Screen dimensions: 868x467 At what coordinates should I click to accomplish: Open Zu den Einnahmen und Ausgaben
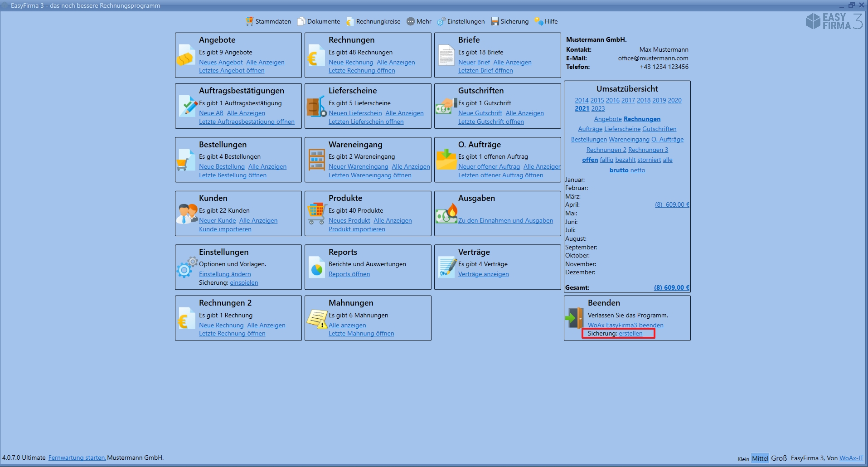click(x=505, y=220)
